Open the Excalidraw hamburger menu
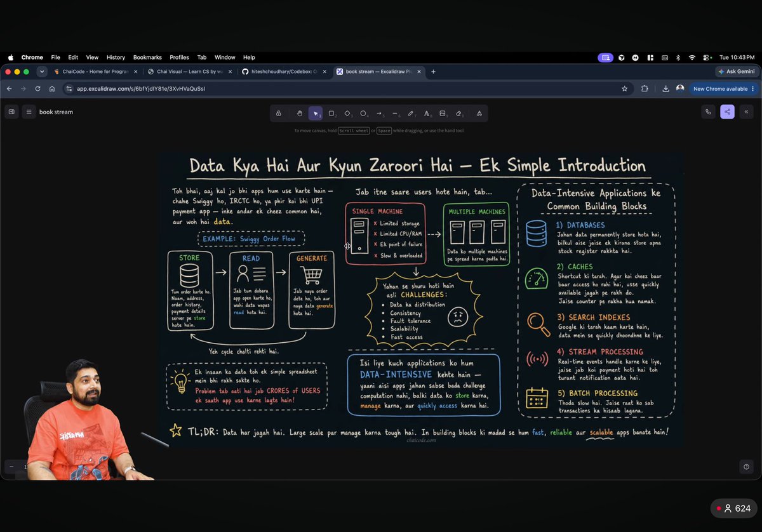Image resolution: width=762 pixels, height=532 pixels. point(29,112)
